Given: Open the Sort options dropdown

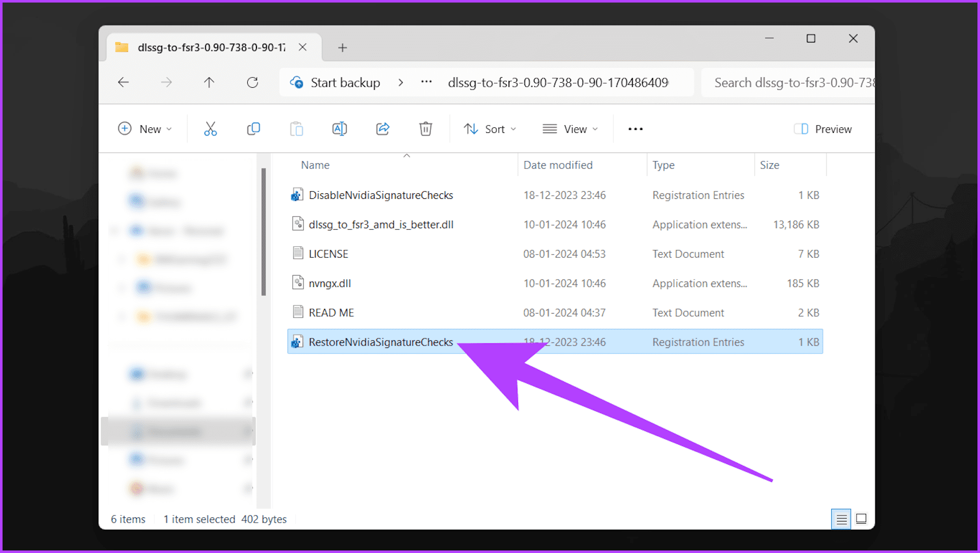Looking at the screenshot, I should [489, 128].
